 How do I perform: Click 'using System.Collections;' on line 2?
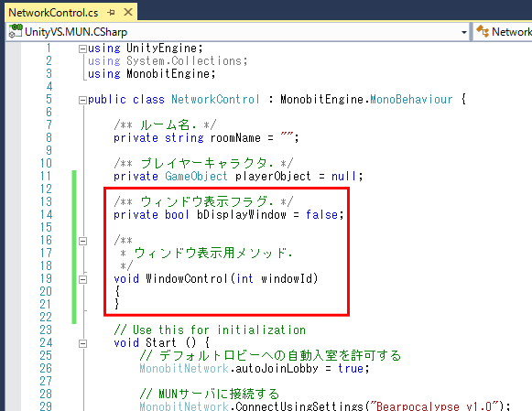(168, 61)
